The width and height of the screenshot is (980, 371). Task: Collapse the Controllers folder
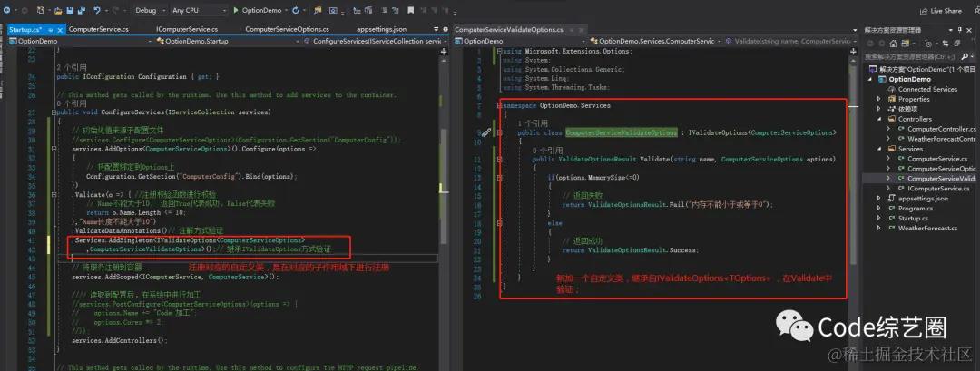point(878,120)
